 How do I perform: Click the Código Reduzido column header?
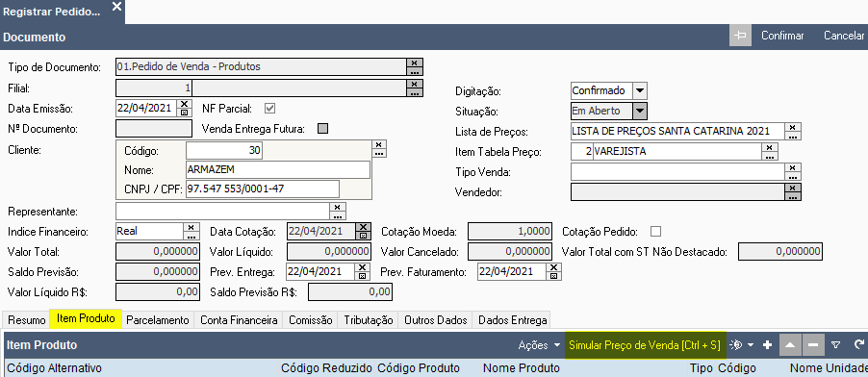tap(326, 368)
